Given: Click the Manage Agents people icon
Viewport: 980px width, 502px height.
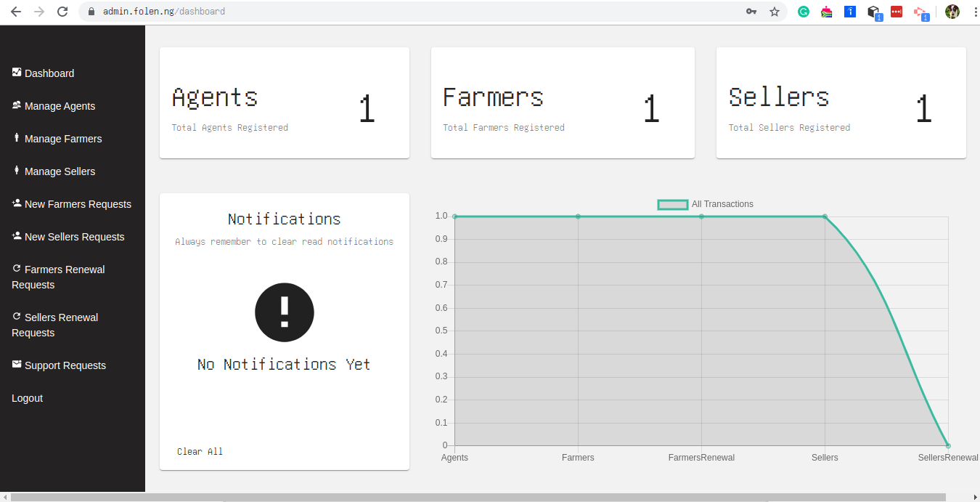Looking at the screenshot, I should (17, 105).
